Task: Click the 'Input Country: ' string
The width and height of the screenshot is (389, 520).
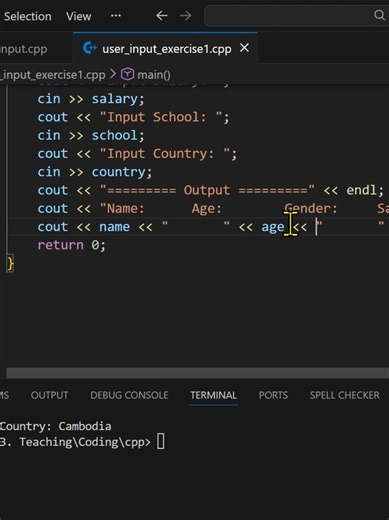Action: tap(165, 154)
